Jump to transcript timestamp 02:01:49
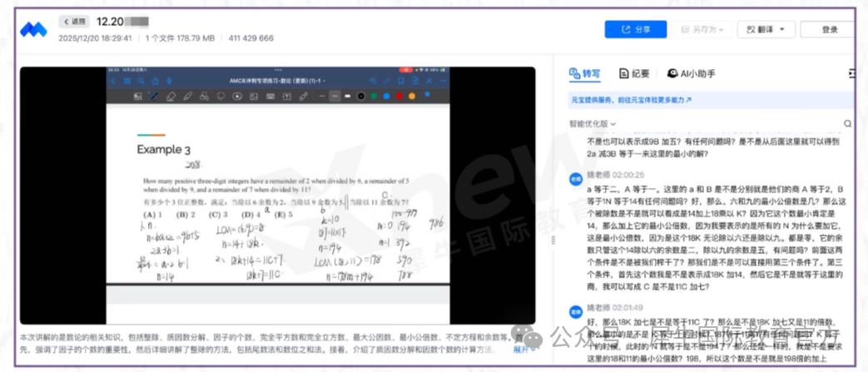The width and height of the screenshot is (868, 372). pyautogui.click(x=629, y=308)
